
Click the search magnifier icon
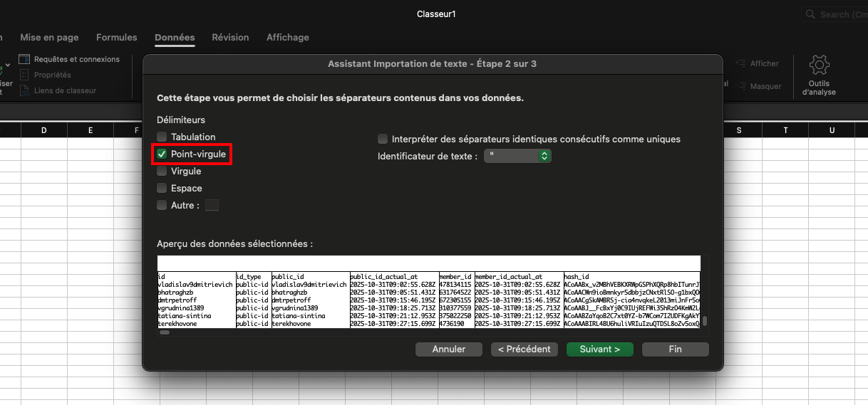pos(811,14)
